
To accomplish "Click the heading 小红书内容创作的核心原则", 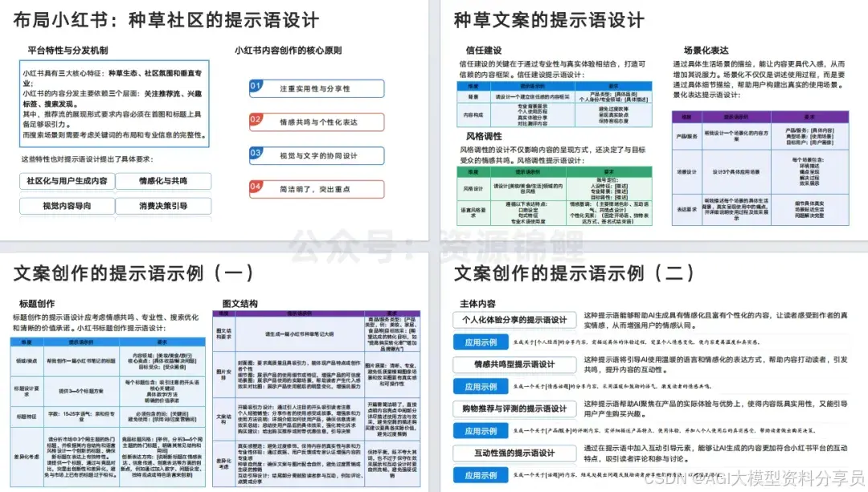I will pyautogui.click(x=288, y=51).
